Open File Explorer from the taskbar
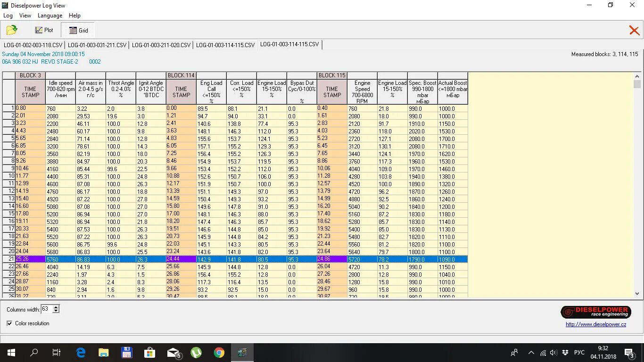The image size is (644, 362). [103, 353]
